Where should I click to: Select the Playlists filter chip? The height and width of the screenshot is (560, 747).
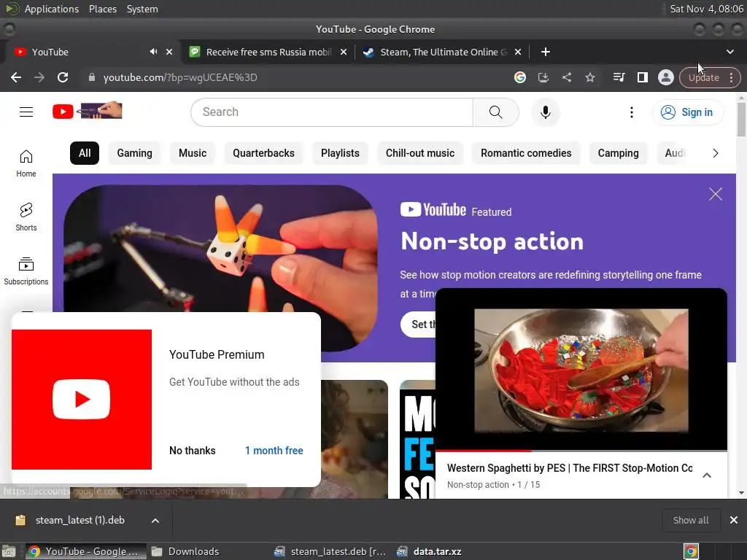tap(340, 153)
